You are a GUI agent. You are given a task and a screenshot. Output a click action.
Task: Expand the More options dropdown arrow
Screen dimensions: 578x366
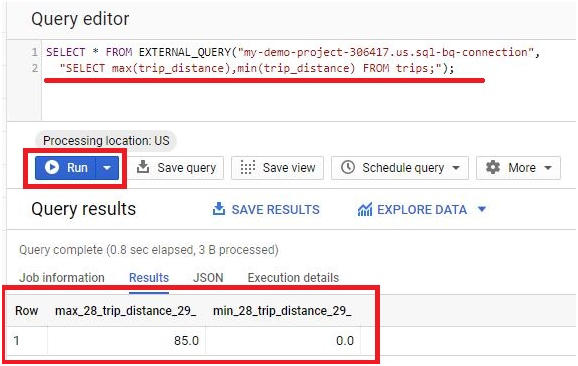click(x=548, y=168)
